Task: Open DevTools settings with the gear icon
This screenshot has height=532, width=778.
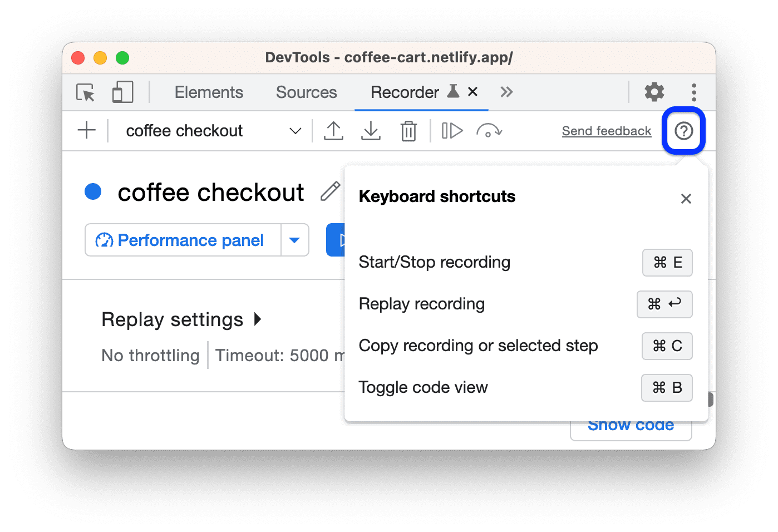Action: point(654,92)
